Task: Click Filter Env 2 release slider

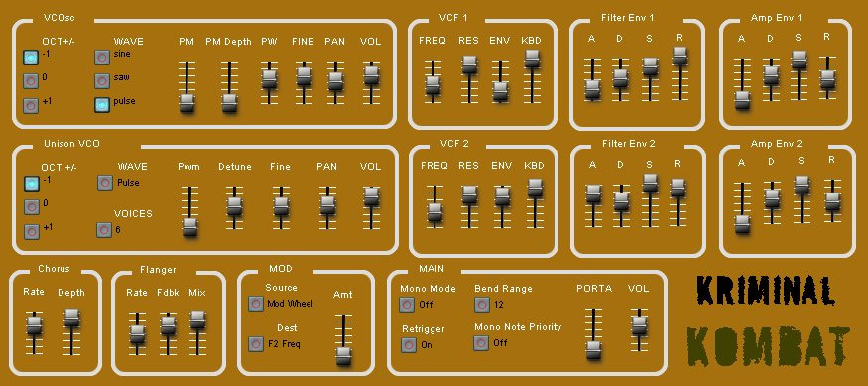Action: click(679, 188)
